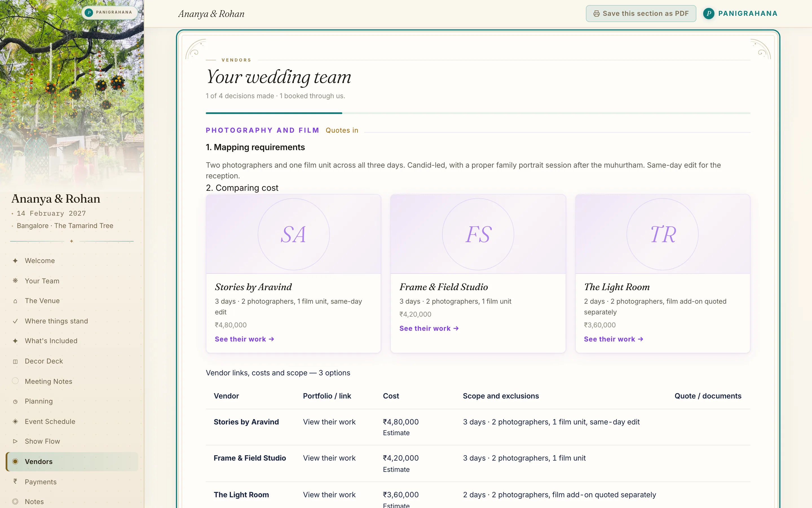The image size is (812, 508).
Task: Click the Decor Deck book icon
Action: click(x=15, y=362)
